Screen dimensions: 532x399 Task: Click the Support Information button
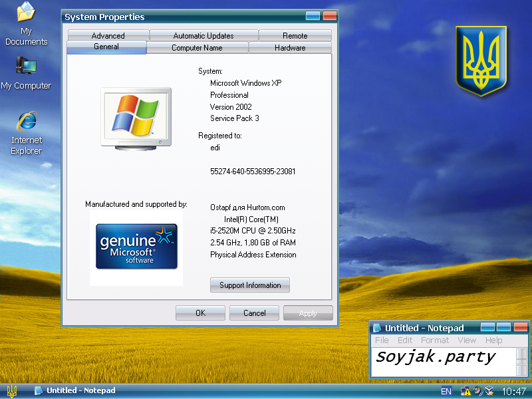(250, 285)
